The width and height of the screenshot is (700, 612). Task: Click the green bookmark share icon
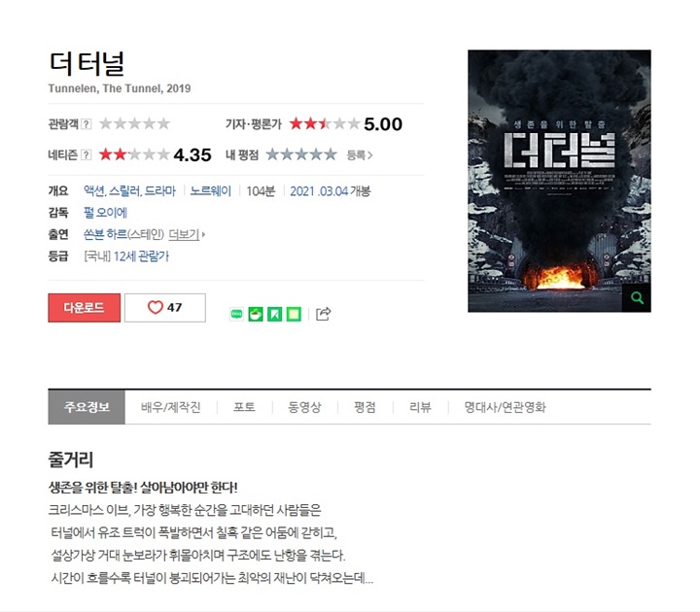(x=274, y=314)
